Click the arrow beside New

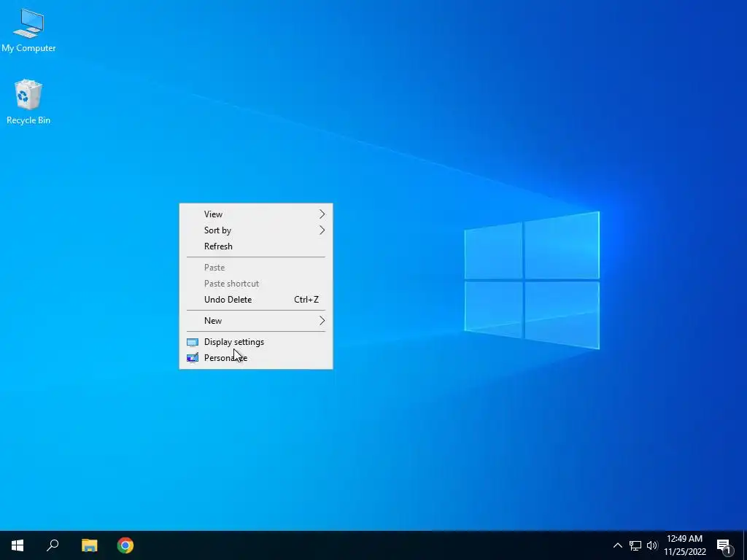point(322,321)
